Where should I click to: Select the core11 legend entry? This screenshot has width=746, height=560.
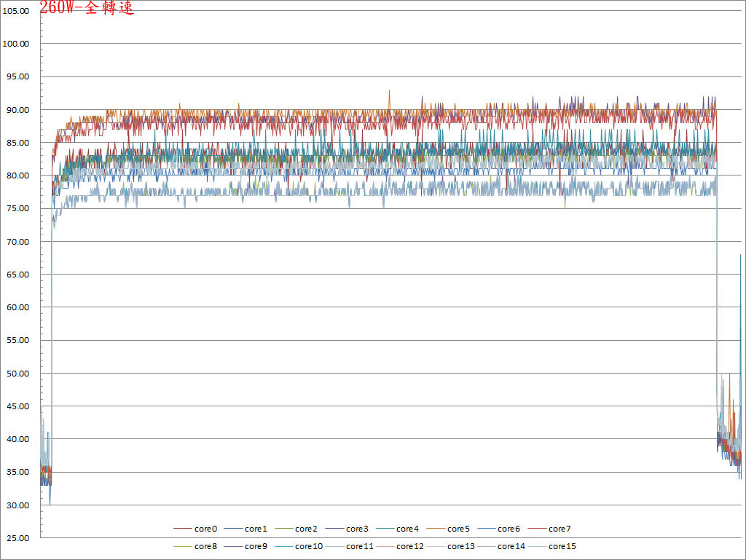[x=349, y=546]
